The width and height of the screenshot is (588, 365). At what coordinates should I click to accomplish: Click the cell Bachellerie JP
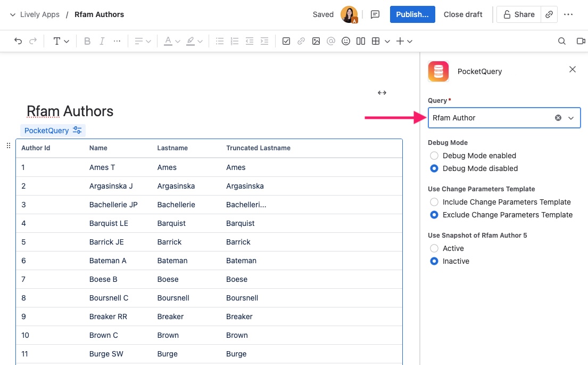tap(113, 205)
